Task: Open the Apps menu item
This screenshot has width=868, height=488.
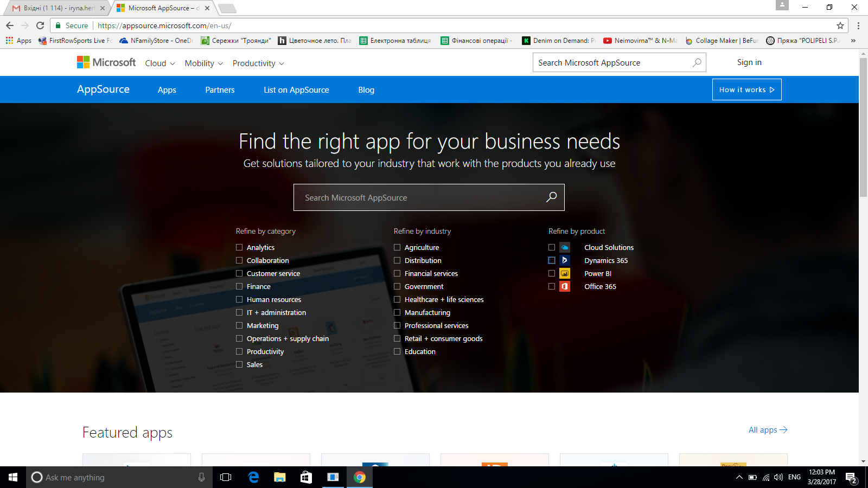Action: point(167,90)
